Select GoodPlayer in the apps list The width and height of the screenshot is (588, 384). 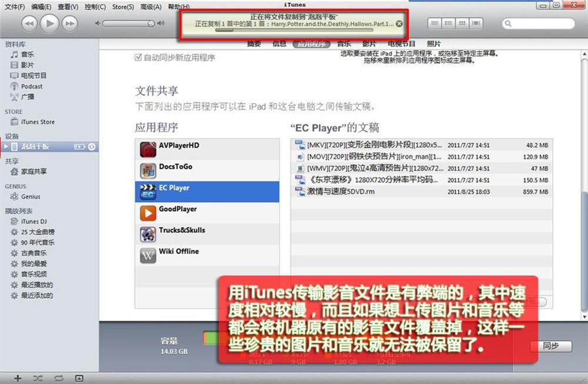pyautogui.click(x=207, y=213)
